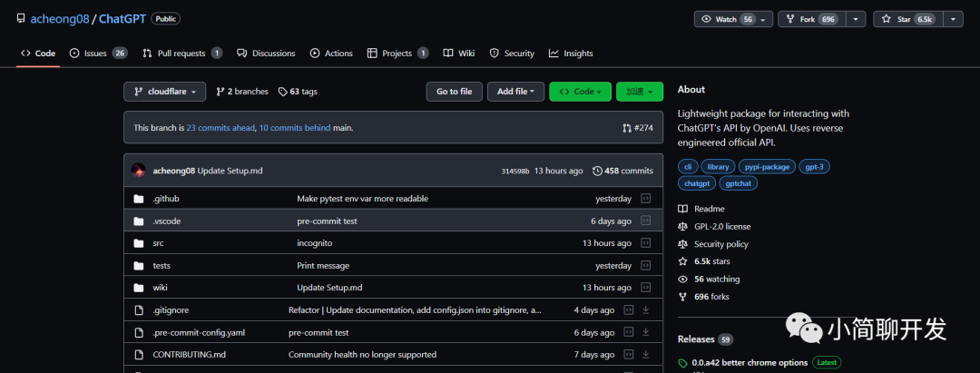Expand the arrow next to the Star button
Image resolution: width=980 pixels, height=373 pixels.
[x=953, y=19]
